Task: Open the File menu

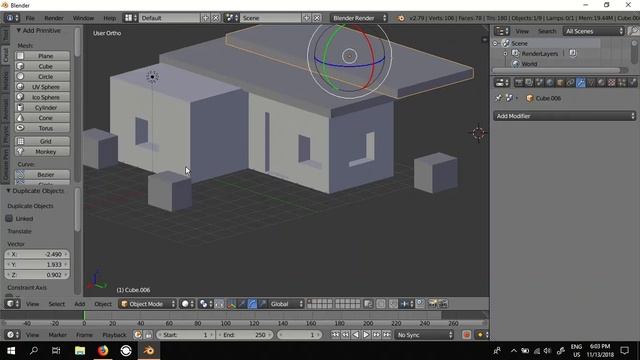Action: coord(30,18)
